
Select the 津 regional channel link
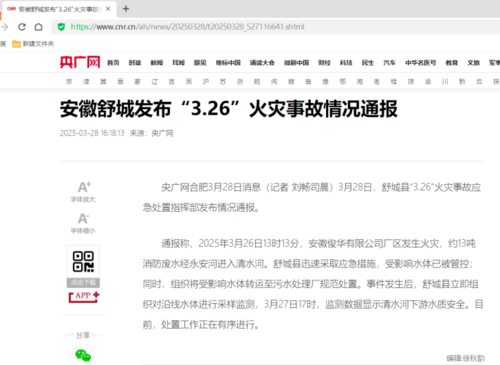click(86, 82)
